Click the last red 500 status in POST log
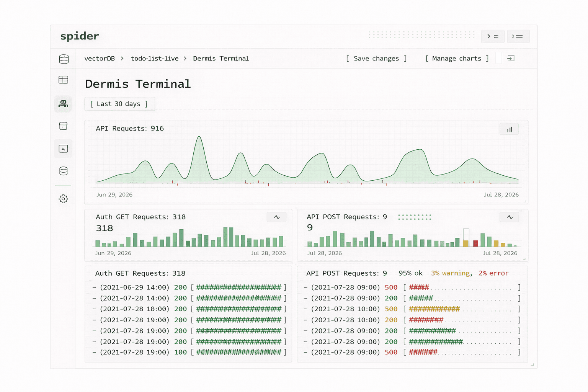The height and width of the screenshot is (392, 588). [x=391, y=353]
